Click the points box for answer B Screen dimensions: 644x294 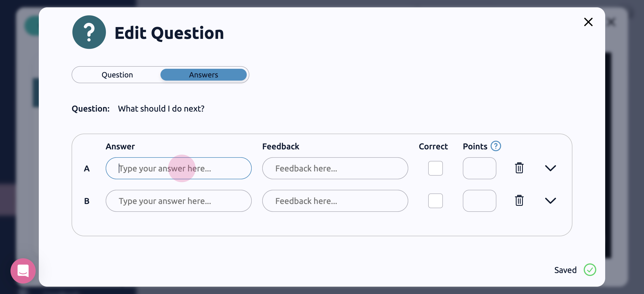[x=479, y=201]
